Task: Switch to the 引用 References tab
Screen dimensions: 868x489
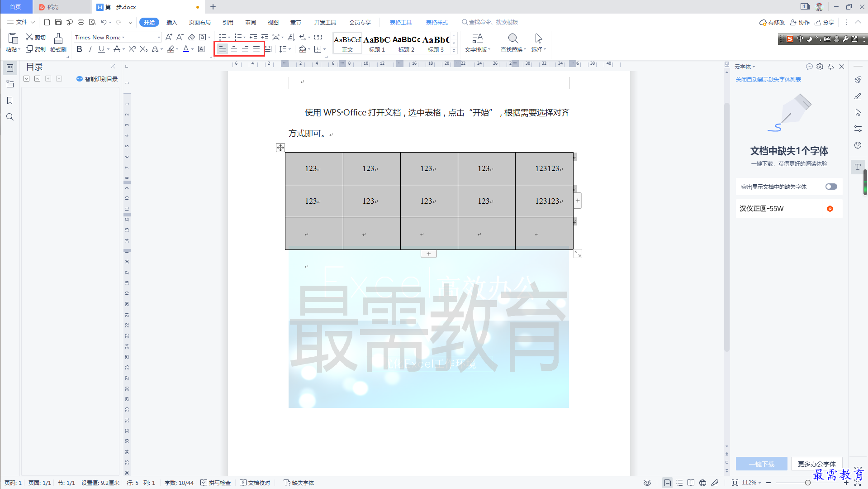Action: click(228, 22)
